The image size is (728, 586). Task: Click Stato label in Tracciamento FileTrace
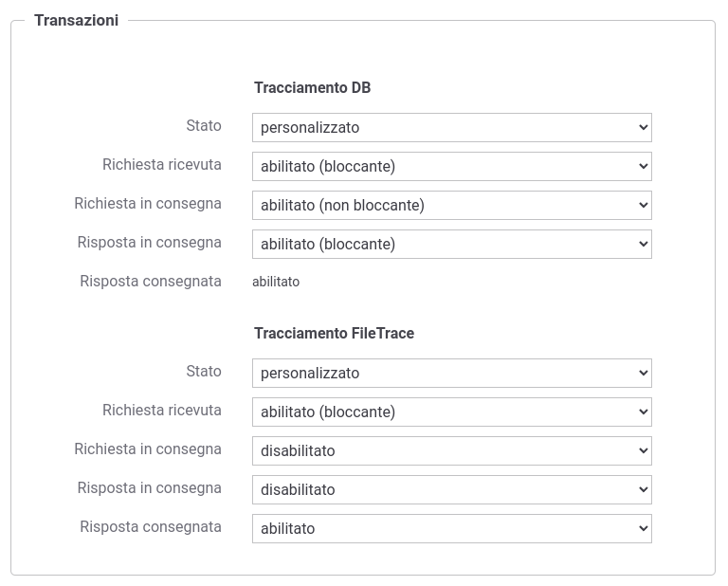click(204, 372)
